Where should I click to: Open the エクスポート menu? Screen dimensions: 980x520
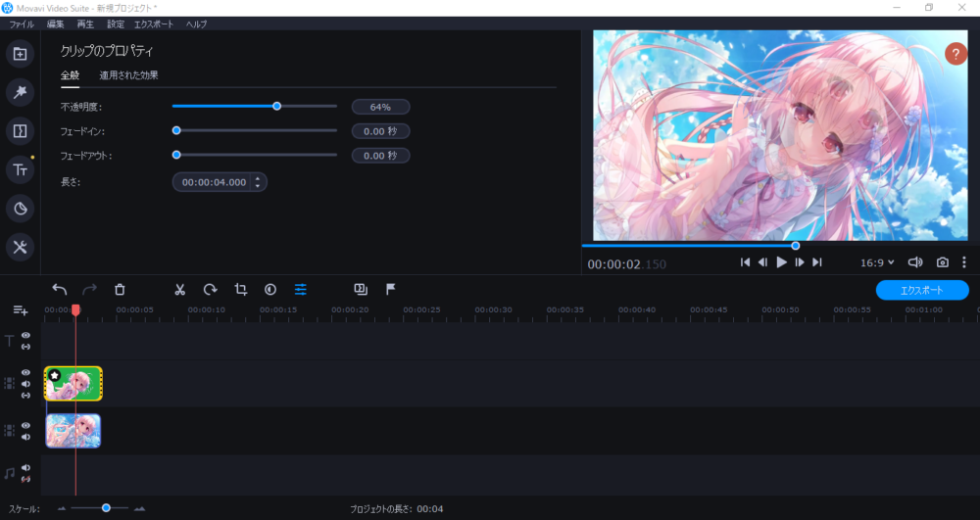(x=154, y=24)
